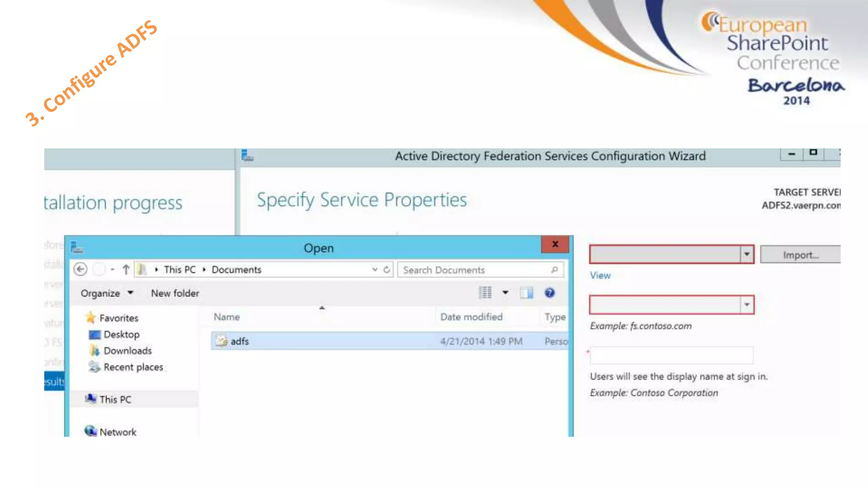Expand the view options dropdown arrow
The height and width of the screenshot is (488, 868).
point(505,293)
